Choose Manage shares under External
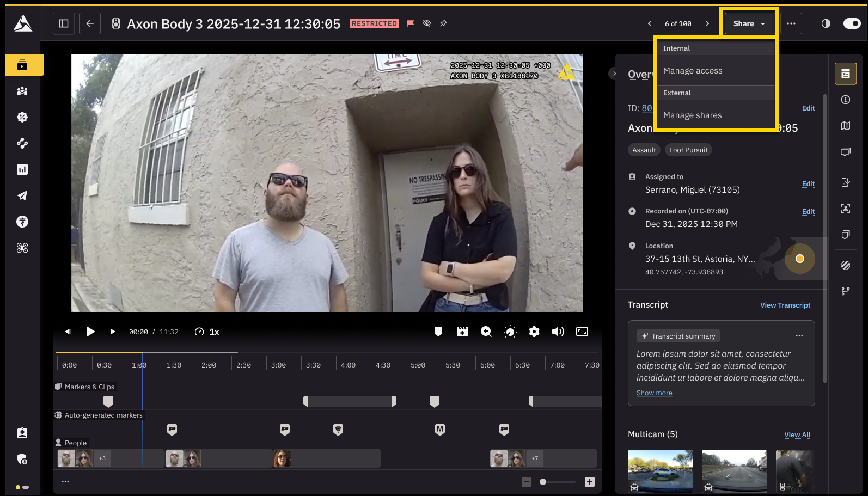868x496 pixels. [x=692, y=115]
